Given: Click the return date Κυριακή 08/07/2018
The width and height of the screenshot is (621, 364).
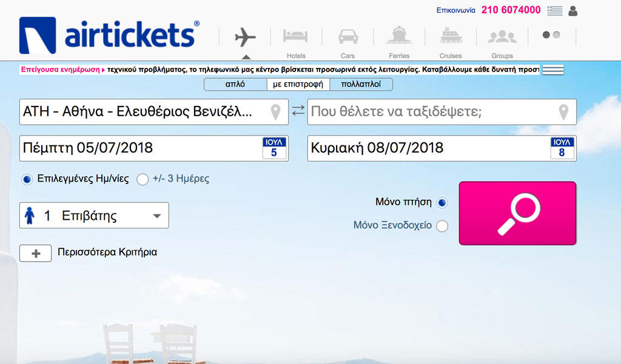Looking at the screenshot, I should click(442, 148).
